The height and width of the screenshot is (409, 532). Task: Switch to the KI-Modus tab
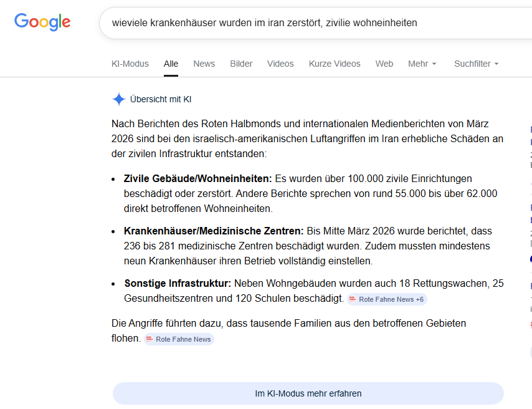pyautogui.click(x=130, y=64)
